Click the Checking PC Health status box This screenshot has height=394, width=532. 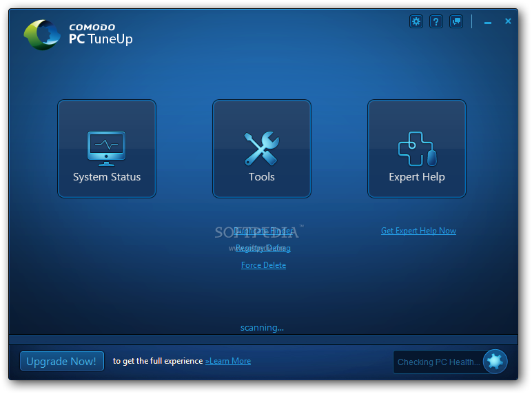pyautogui.click(x=439, y=362)
